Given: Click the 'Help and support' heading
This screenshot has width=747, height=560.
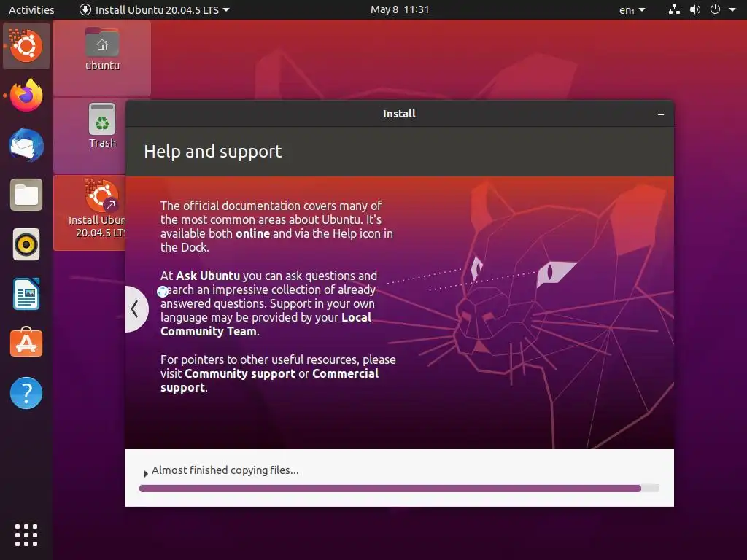Looking at the screenshot, I should 213,152.
